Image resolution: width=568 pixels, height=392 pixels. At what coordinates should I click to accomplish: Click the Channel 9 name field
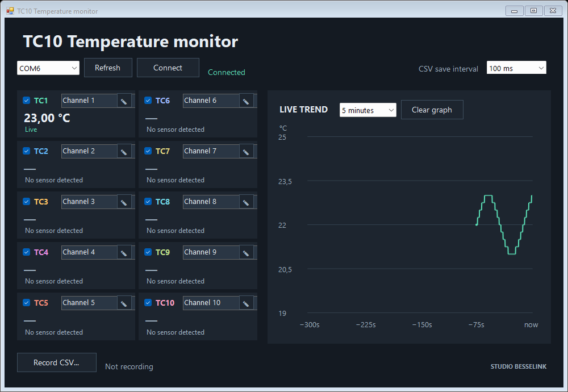pos(211,252)
